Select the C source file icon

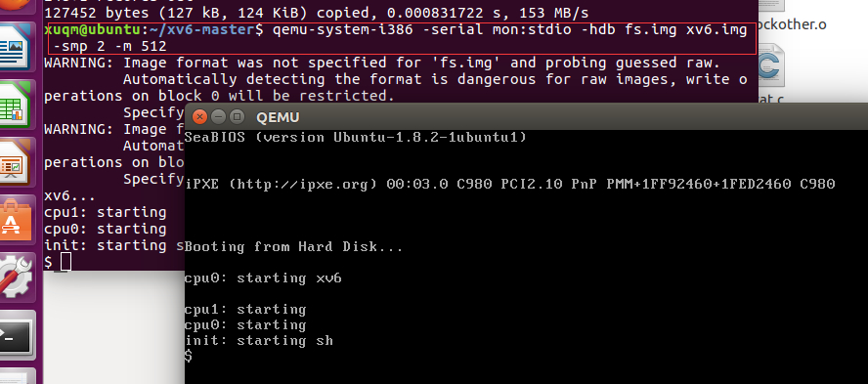[x=769, y=66]
